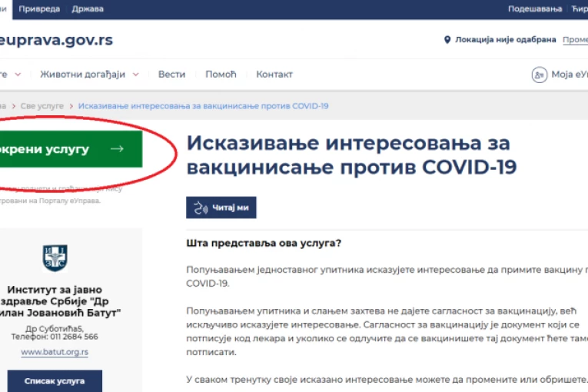Click the COVID-19 vaccination breadcrumb link

(x=203, y=105)
